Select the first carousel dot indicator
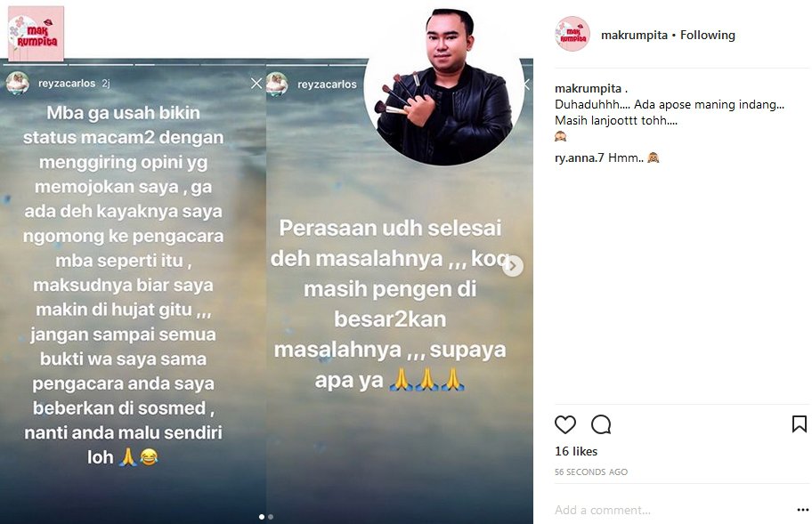 coord(262,517)
